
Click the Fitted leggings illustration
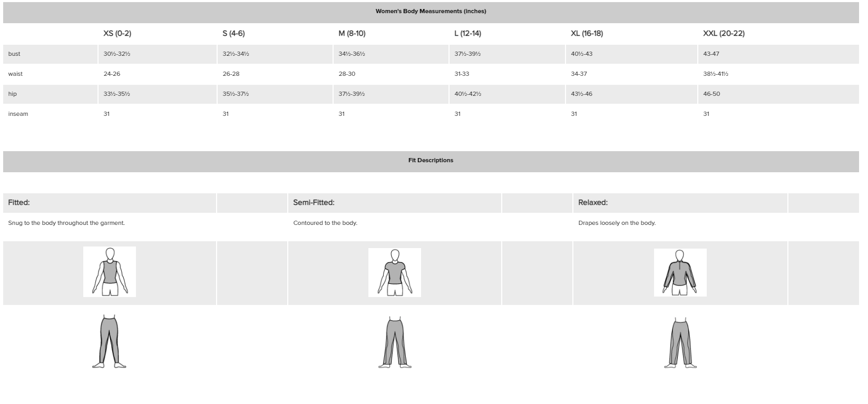[110, 341]
